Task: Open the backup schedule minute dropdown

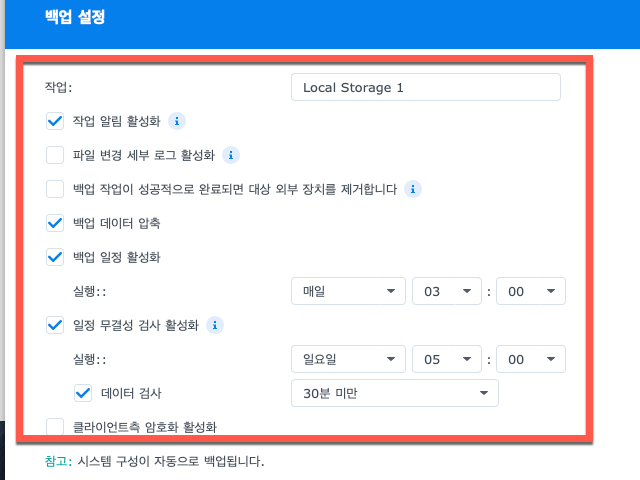Action: coord(531,291)
